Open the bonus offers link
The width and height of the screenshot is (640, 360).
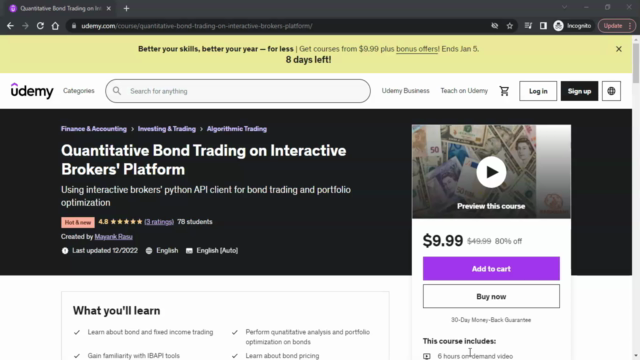click(x=418, y=49)
